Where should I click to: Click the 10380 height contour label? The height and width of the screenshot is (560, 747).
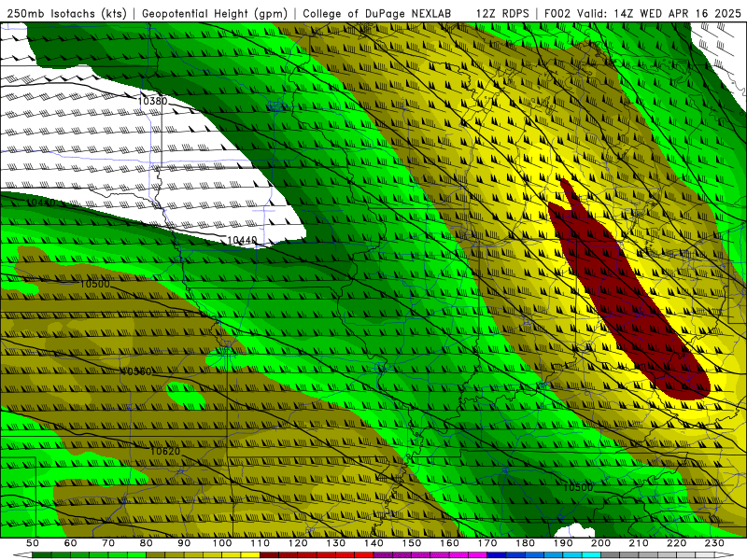152,101
